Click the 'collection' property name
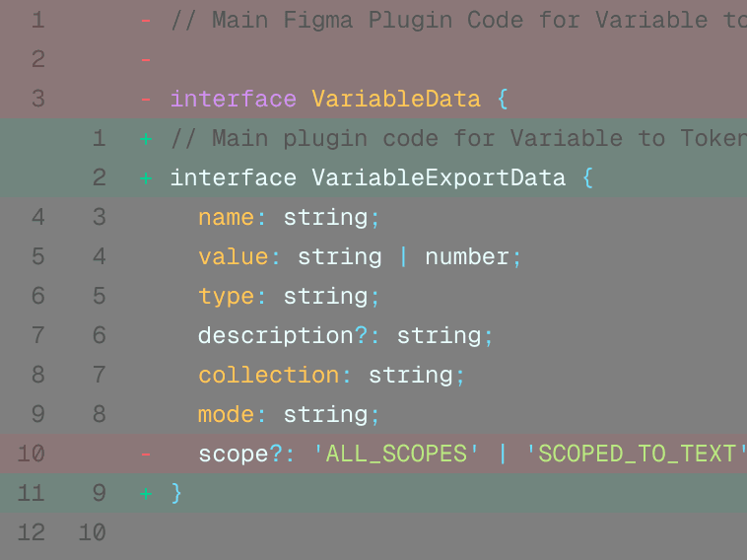The height and width of the screenshot is (560, 747). [268, 375]
